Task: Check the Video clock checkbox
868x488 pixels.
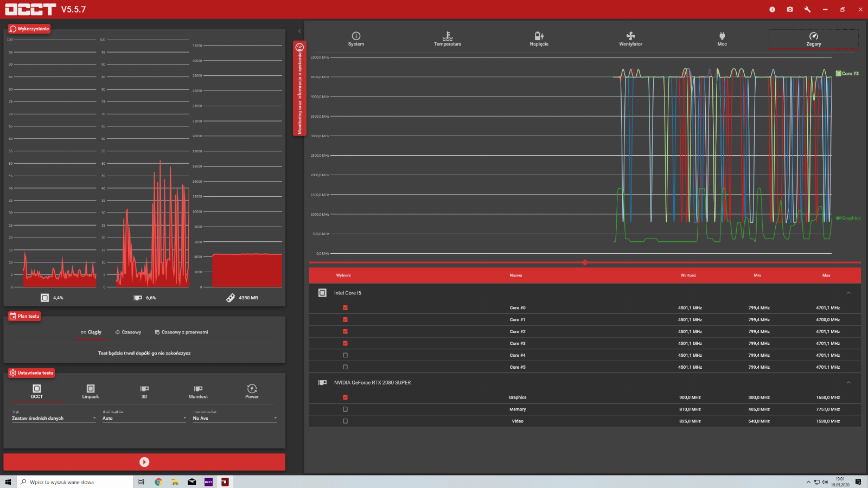Action: click(x=345, y=421)
